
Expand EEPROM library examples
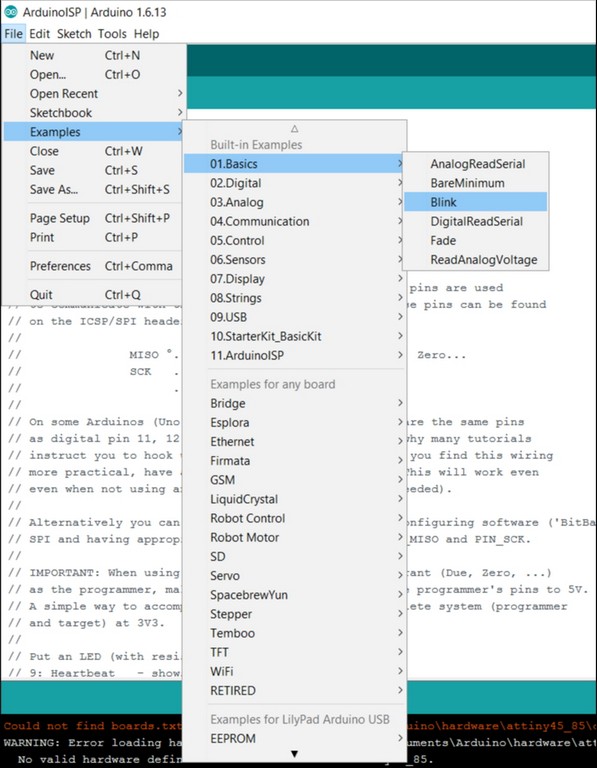click(294, 738)
